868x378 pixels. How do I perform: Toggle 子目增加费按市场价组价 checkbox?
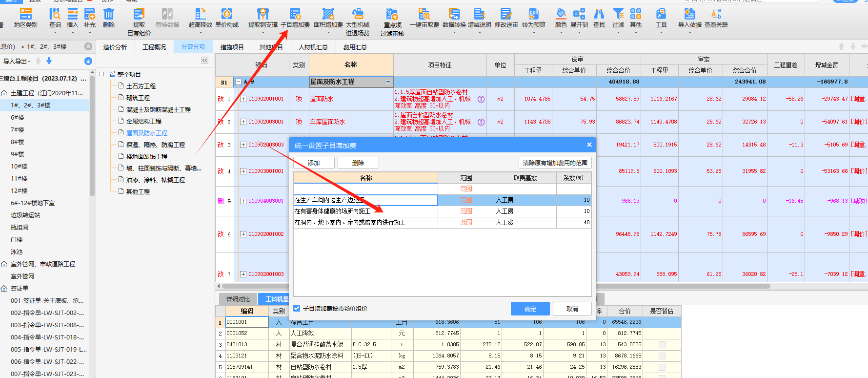coord(297,308)
